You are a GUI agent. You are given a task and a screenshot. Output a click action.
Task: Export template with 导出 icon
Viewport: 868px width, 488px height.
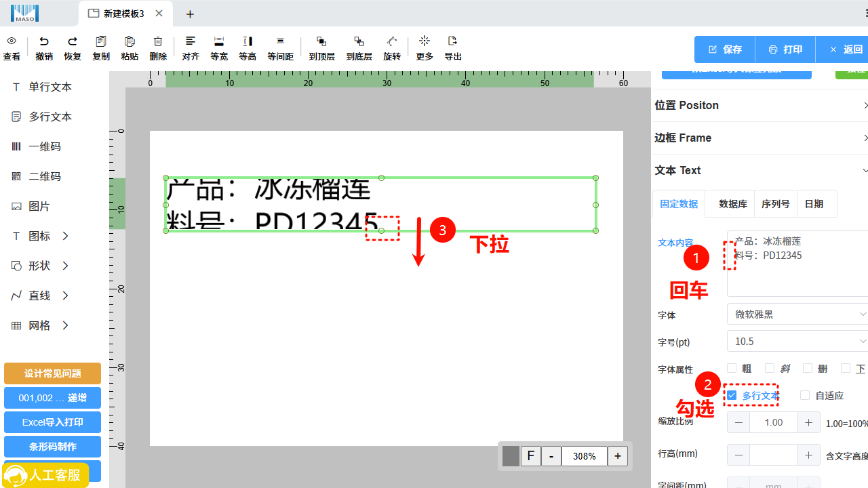453,41
